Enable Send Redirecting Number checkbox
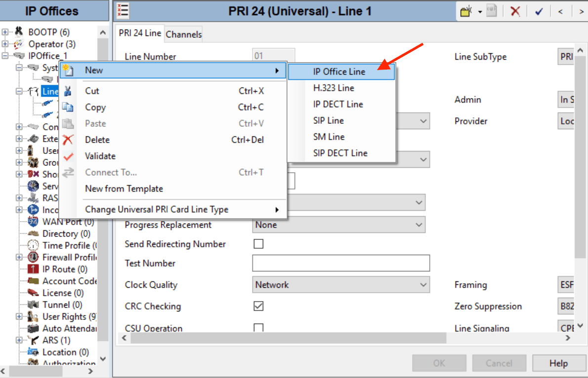Image resolution: width=588 pixels, height=378 pixels. coord(258,244)
